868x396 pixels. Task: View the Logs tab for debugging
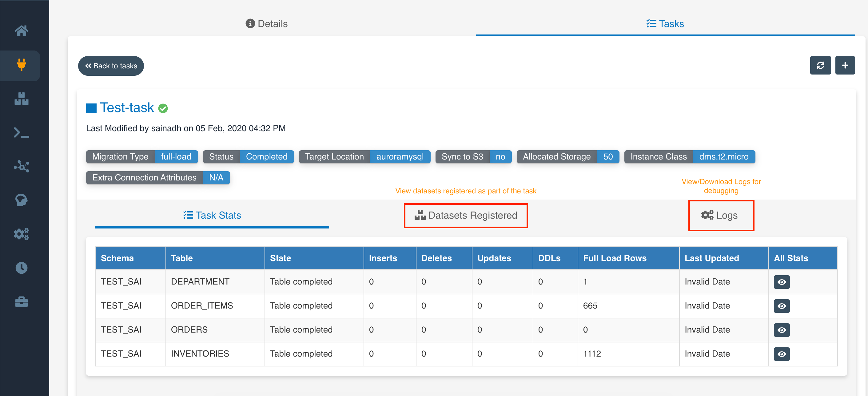coord(721,215)
